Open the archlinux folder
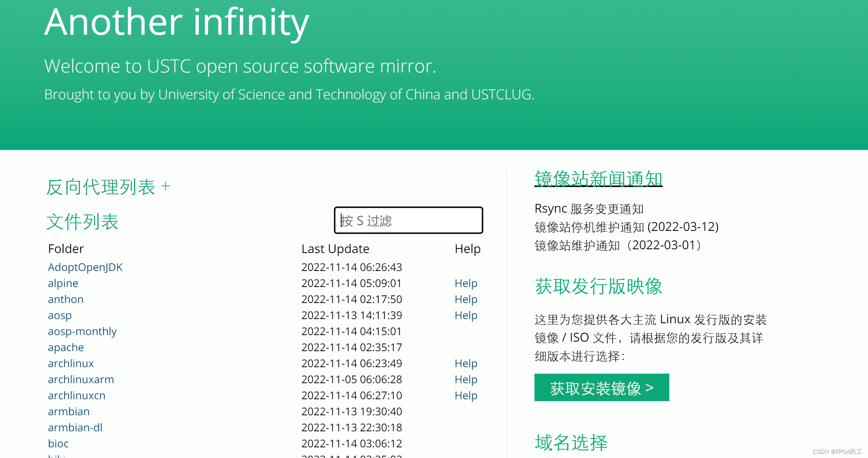Screen dimensions: 868x458 (x=71, y=363)
